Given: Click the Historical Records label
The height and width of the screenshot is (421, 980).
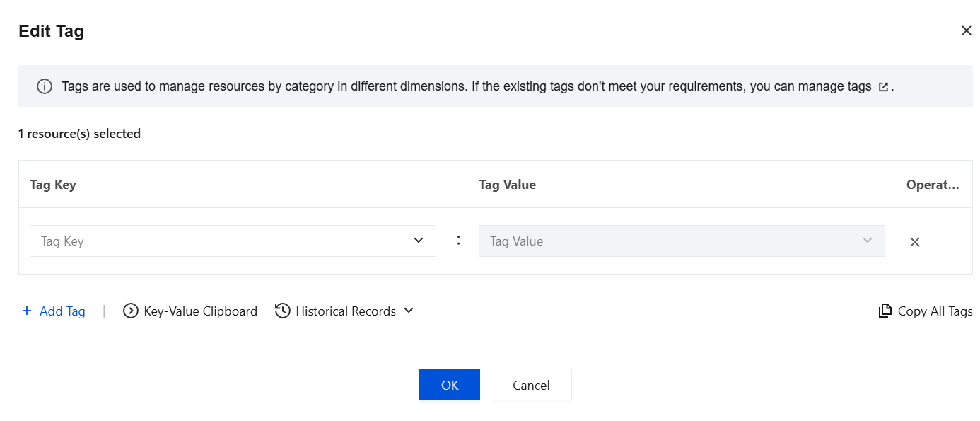Looking at the screenshot, I should coord(346,311).
